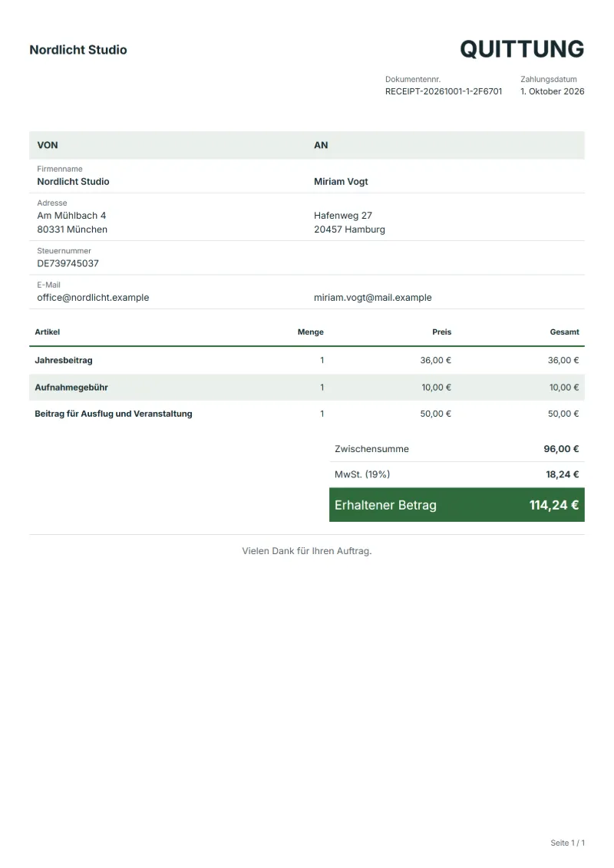Screen dimensions: 614x868
Task: Click the VON section header
Action: [48, 145]
